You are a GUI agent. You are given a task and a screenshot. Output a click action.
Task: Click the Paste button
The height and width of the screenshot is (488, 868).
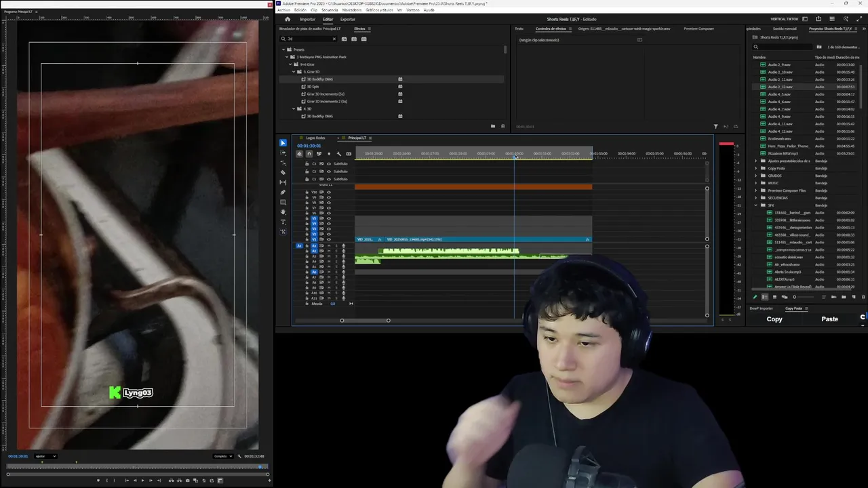(x=829, y=319)
